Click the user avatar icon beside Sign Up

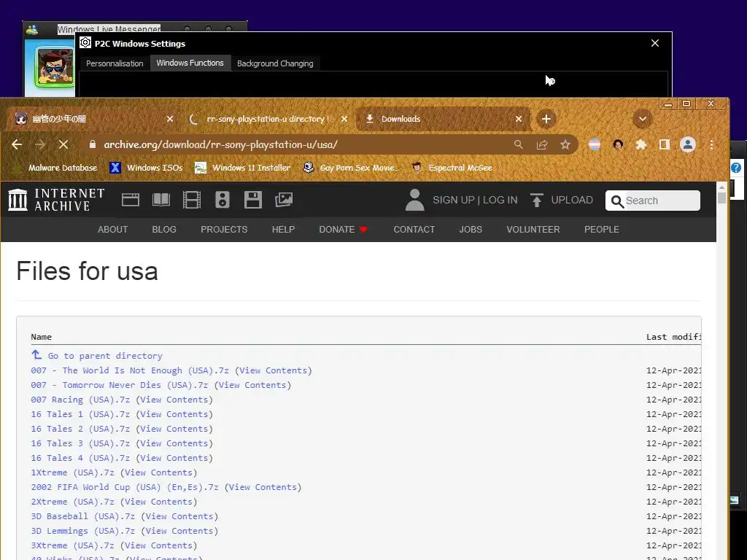414,200
